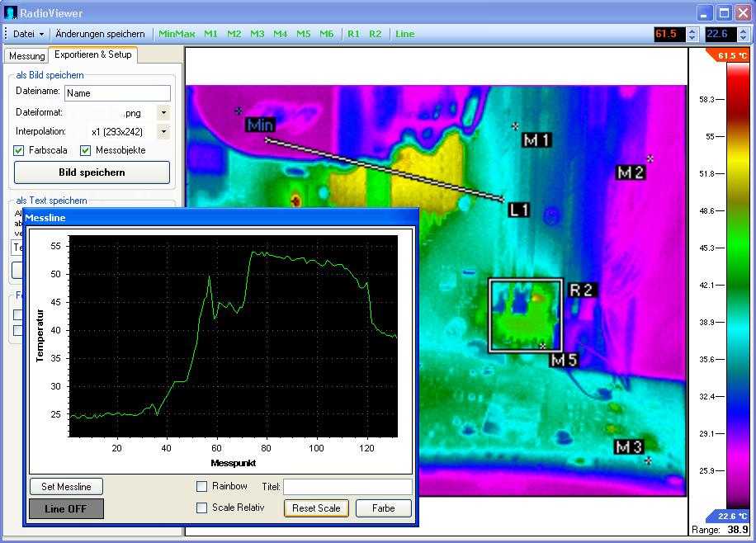756x543 pixels.
Task: Uncheck the Messobjekte checkbox
Action: click(x=85, y=150)
